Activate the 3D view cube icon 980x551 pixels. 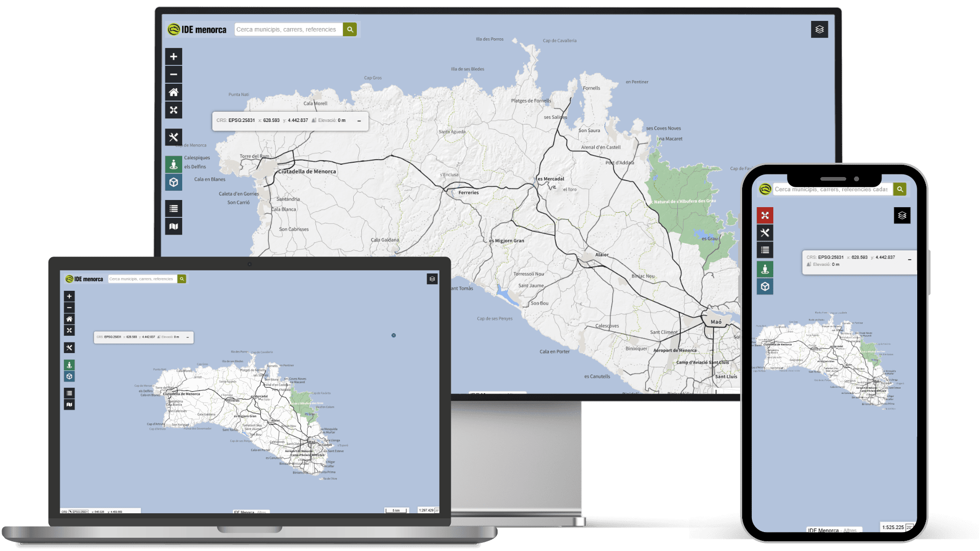click(174, 182)
